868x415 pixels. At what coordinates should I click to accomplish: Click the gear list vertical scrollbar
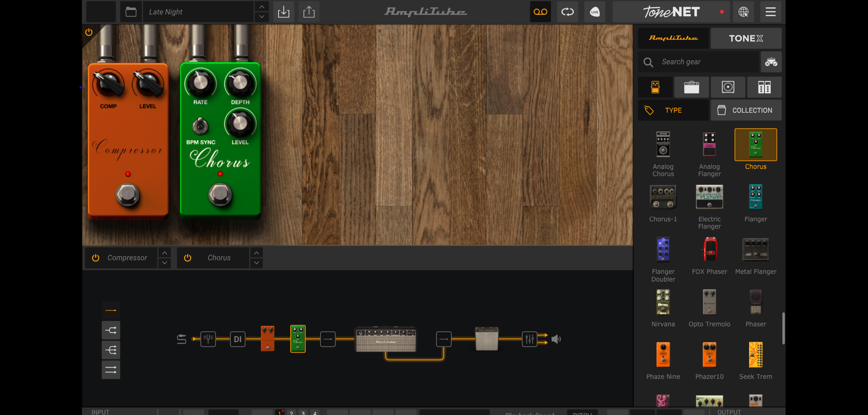click(783, 328)
